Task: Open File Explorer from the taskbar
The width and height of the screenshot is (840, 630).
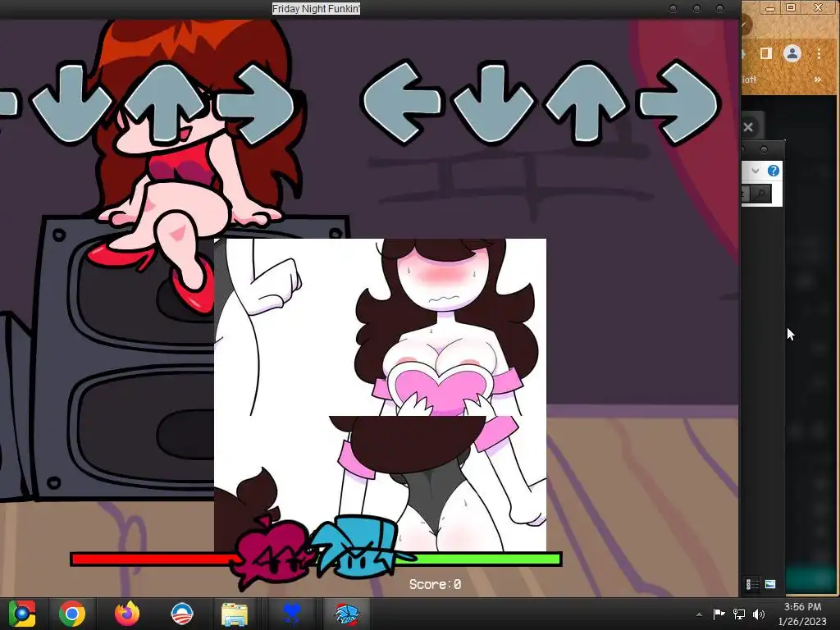Action: point(235,614)
